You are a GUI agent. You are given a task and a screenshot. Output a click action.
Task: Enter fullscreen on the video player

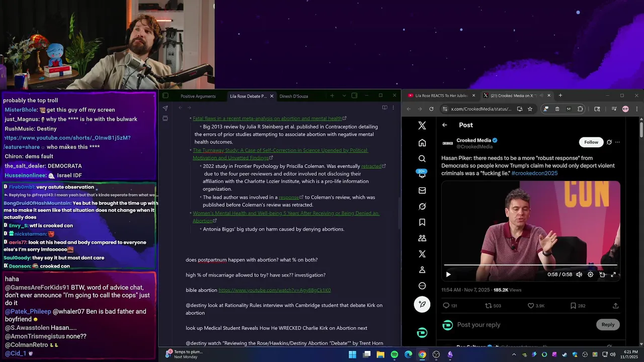pyautogui.click(x=613, y=275)
